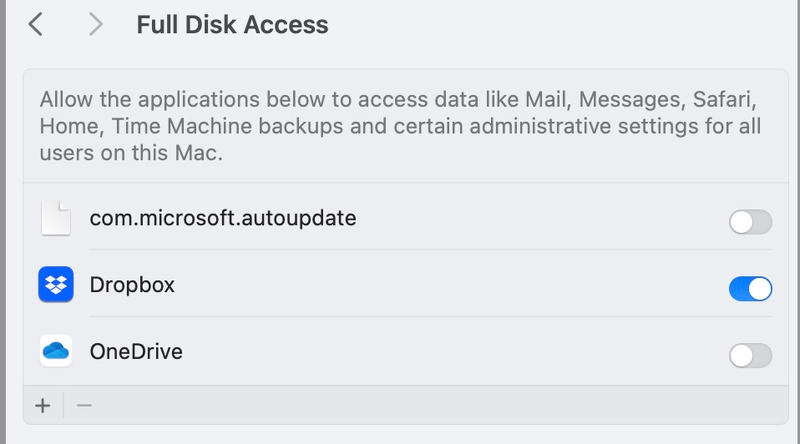Remove an application with the minus button

84,405
